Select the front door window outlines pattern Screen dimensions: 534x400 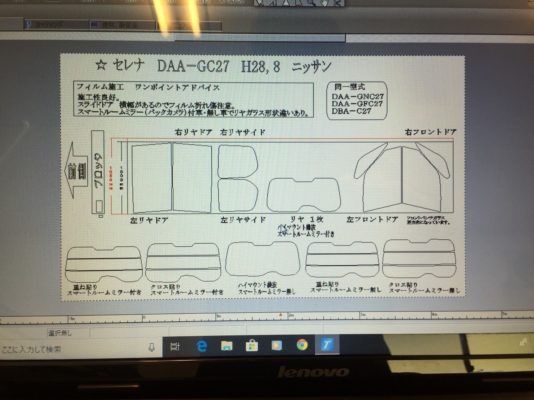(402, 177)
